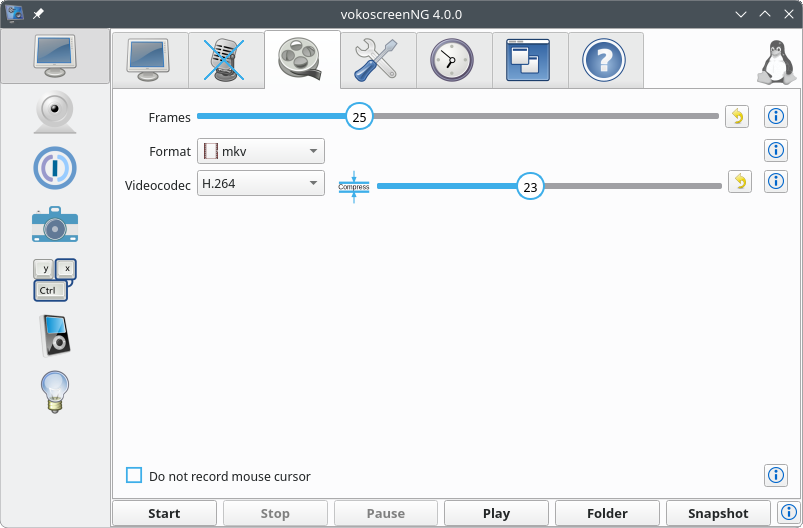Show info for the Format setting
The height and width of the screenshot is (528, 803).
(776, 151)
